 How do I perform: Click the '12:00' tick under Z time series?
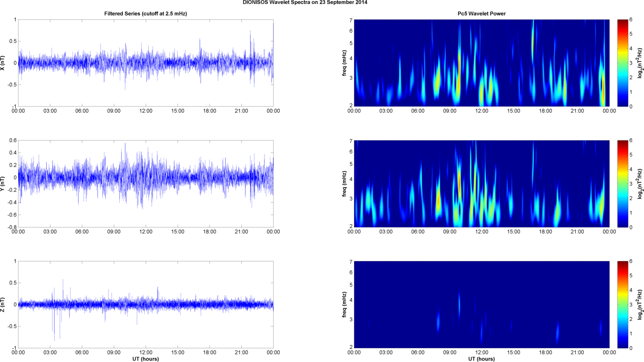(x=146, y=353)
